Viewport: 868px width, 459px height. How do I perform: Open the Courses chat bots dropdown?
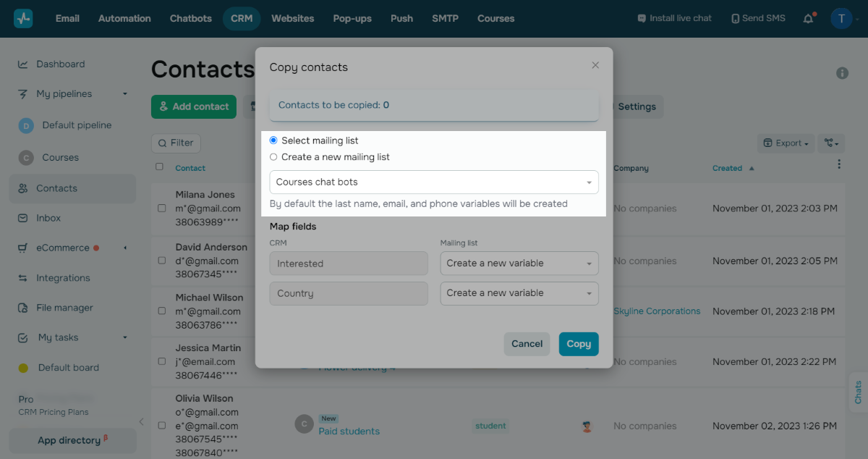[x=434, y=182]
